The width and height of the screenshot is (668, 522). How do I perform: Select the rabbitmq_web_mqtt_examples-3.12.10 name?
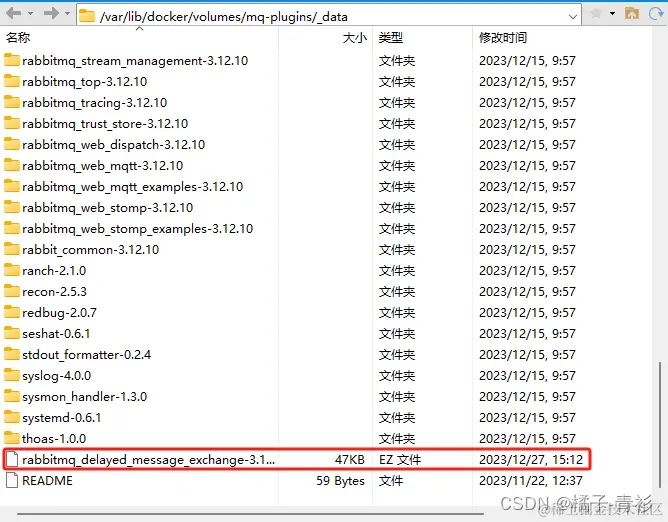[132, 187]
